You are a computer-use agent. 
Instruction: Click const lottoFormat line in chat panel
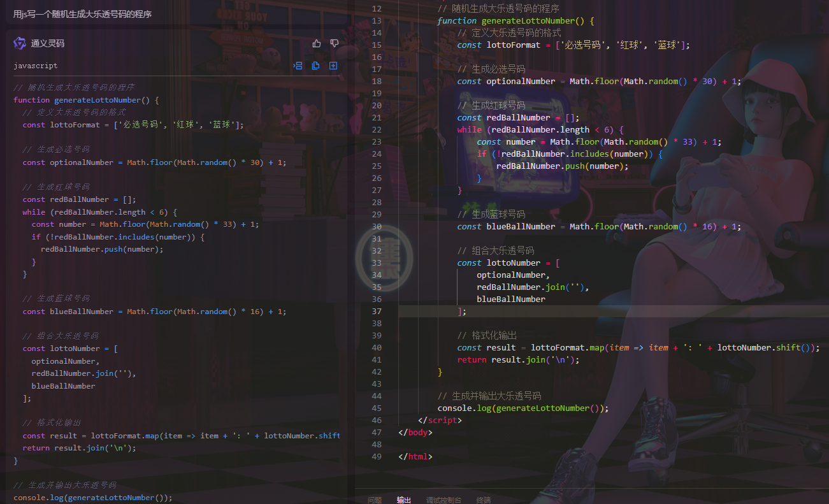[x=133, y=125]
